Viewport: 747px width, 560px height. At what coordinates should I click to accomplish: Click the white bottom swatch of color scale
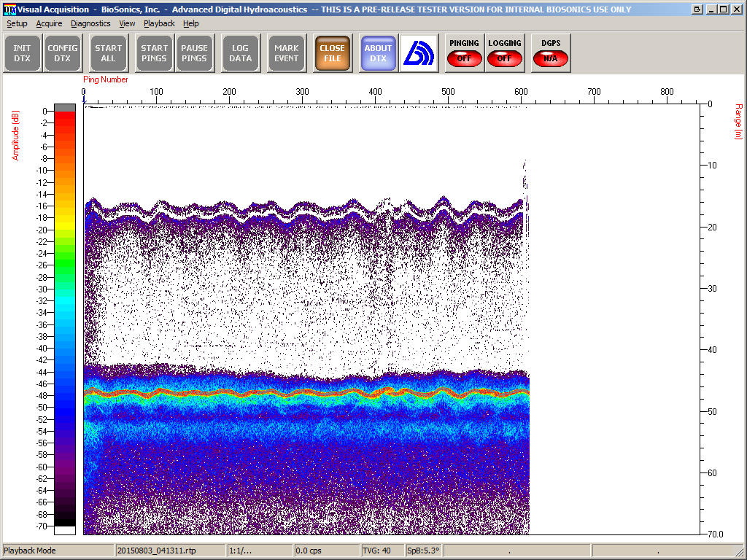point(65,530)
